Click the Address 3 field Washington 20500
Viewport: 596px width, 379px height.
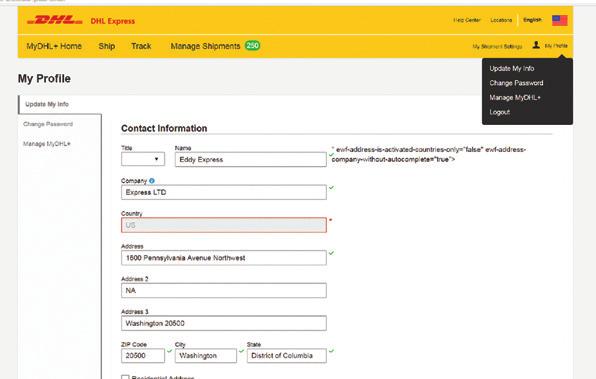224,323
